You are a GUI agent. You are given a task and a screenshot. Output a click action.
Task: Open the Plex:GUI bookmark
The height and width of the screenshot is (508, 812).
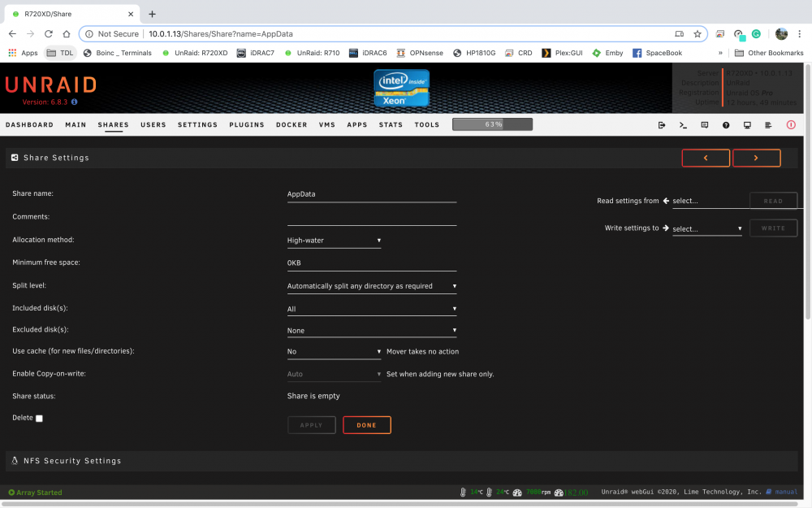click(x=562, y=53)
